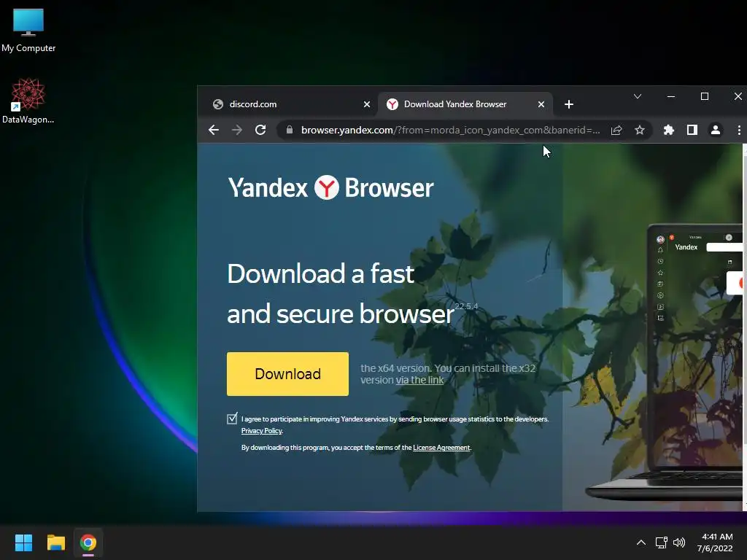The image size is (747, 560).
Task: Expand the tab search chevron
Action: click(x=638, y=97)
